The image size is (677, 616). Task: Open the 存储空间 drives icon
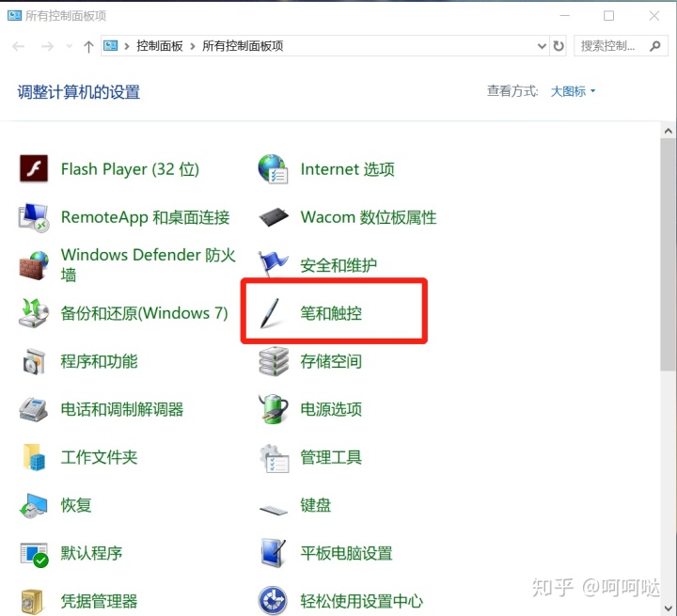coord(273,361)
